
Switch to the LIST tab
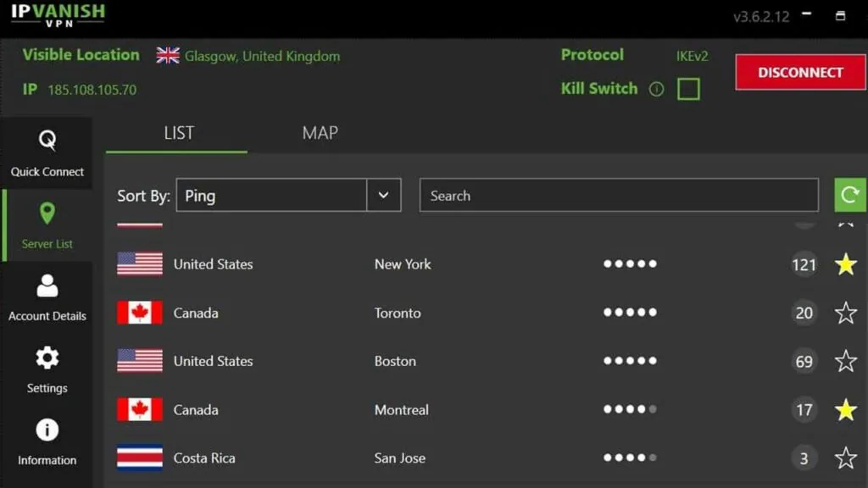coord(179,133)
